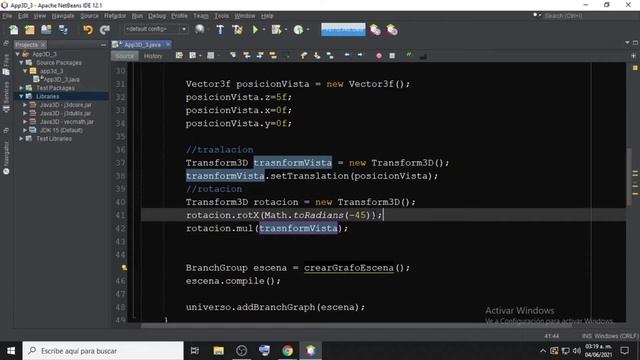Expand the JDK 15 (Default) node

pos(25,130)
